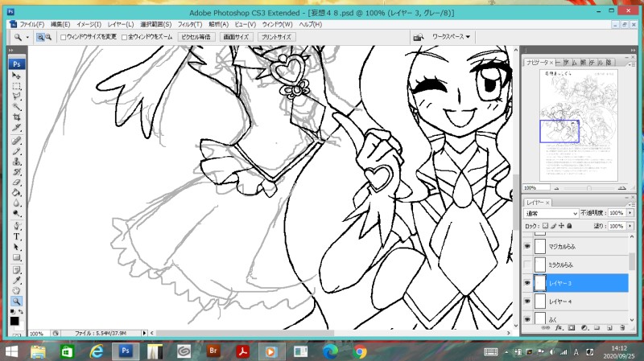Viewport: 644px width, 361px height.
Task: Hide the マジカルらみ layer
Action: pos(527,246)
